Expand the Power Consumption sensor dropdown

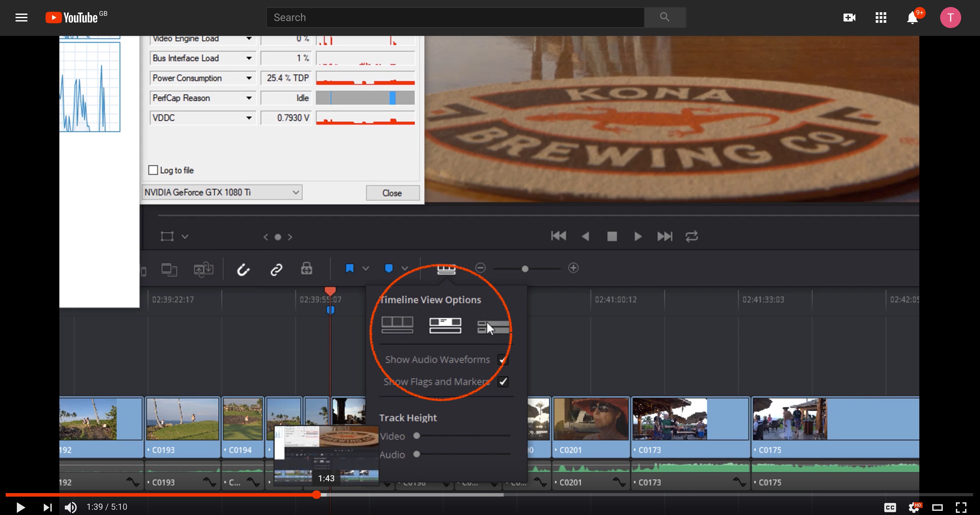249,78
